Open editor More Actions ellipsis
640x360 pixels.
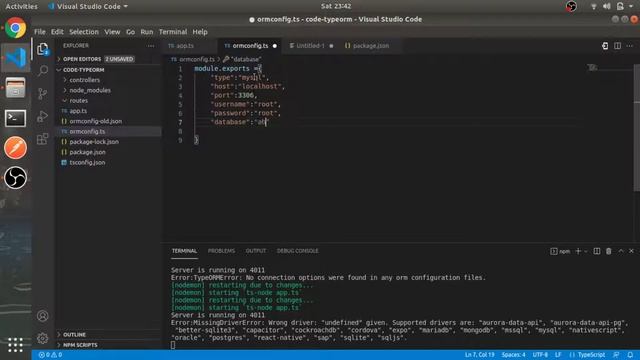coord(630,46)
